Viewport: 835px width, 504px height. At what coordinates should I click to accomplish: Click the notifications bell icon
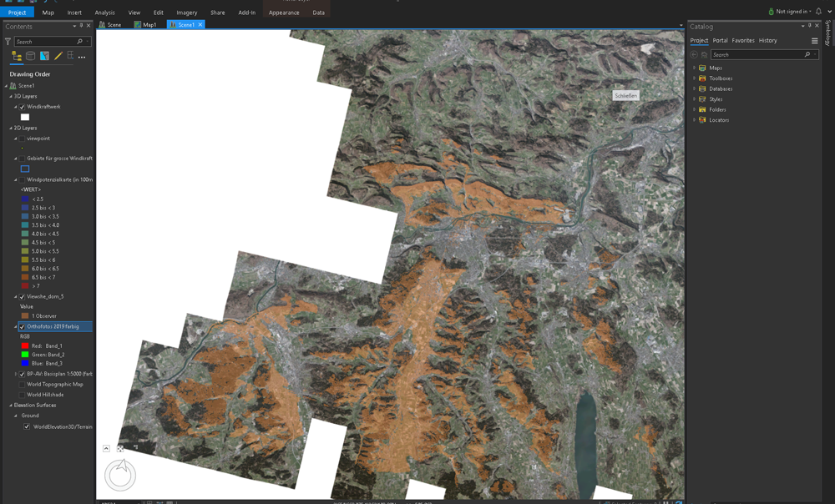(818, 12)
